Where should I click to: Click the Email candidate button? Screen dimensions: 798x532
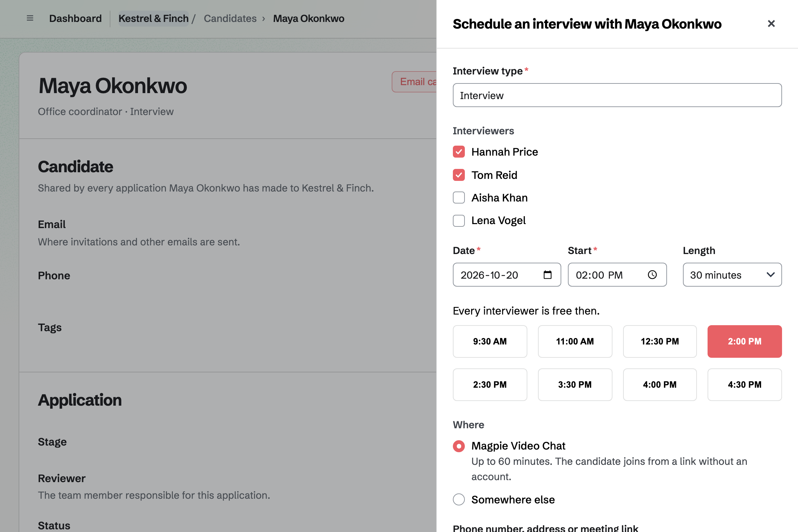coord(414,82)
